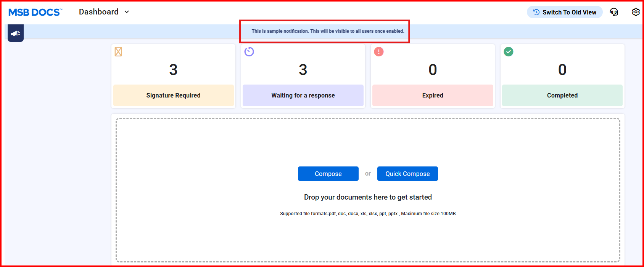Image resolution: width=644 pixels, height=267 pixels.
Task: Click the MSB DOCS logo
Action: click(35, 12)
